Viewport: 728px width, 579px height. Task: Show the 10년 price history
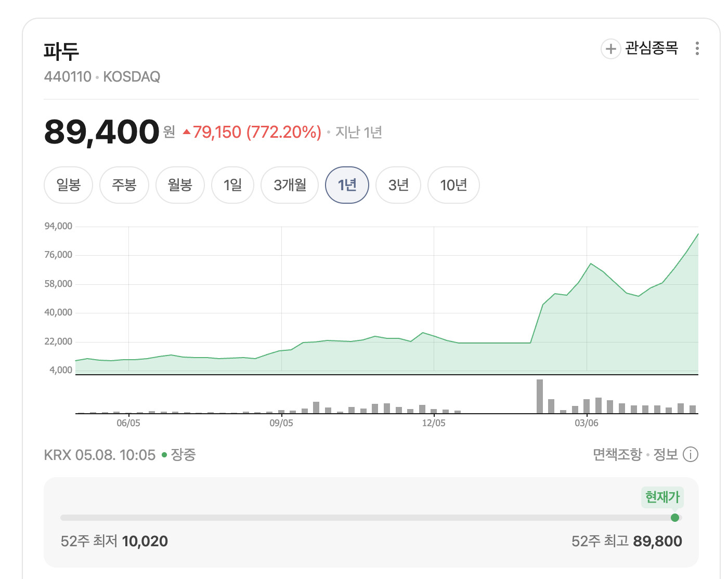pyautogui.click(x=453, y=185)
